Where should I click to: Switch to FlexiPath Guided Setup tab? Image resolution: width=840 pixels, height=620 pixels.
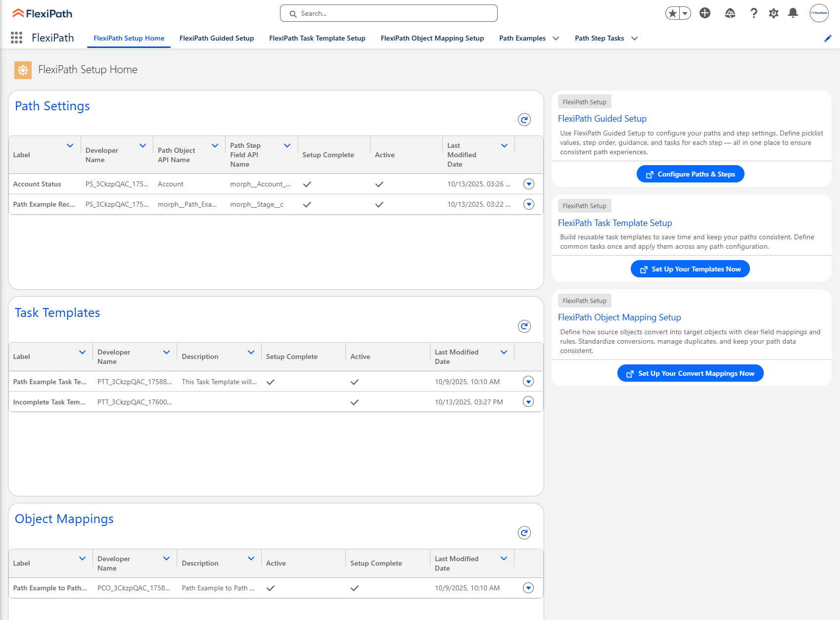217,38
